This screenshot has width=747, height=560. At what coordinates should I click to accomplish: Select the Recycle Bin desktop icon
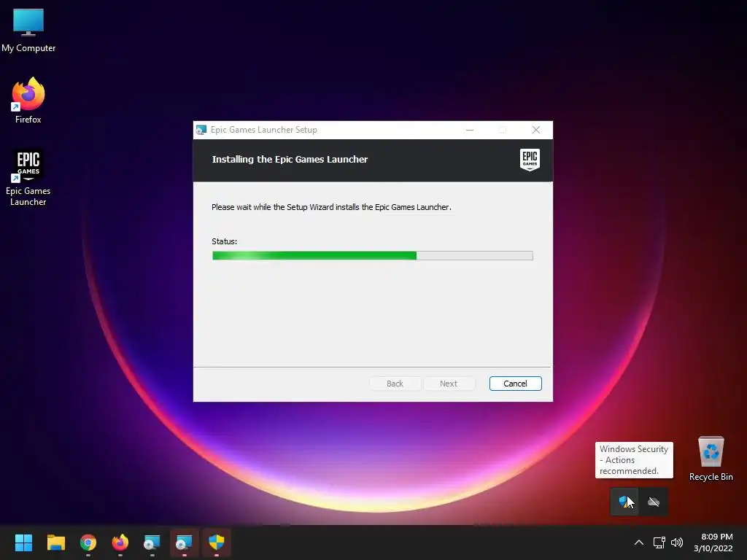click(x=711, y=459)
